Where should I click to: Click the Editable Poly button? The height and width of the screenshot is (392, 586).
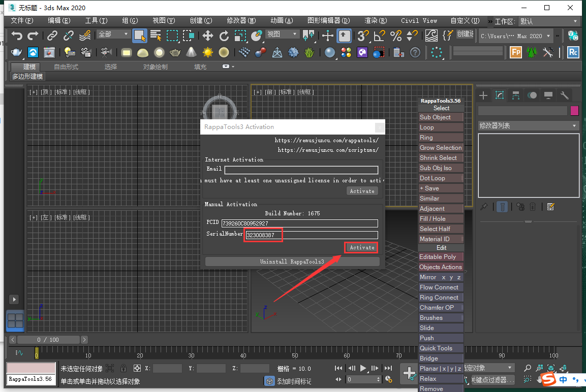click(x=441, y=257)
